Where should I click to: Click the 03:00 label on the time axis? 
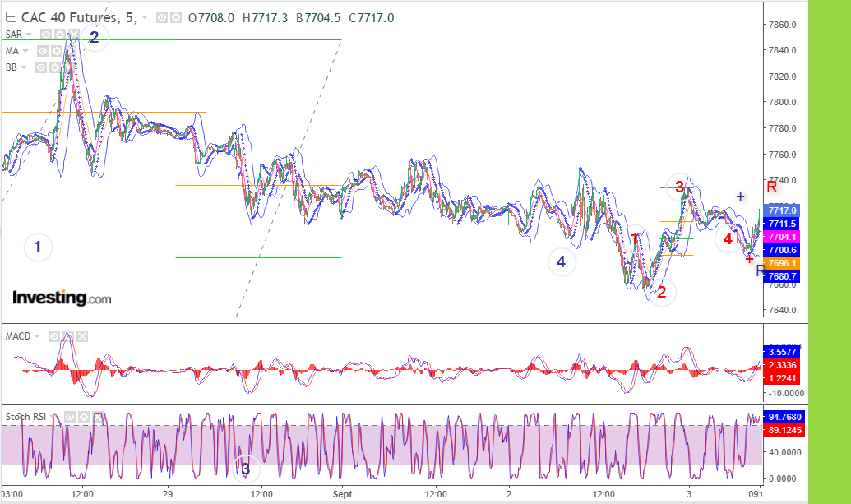[12, 494]
